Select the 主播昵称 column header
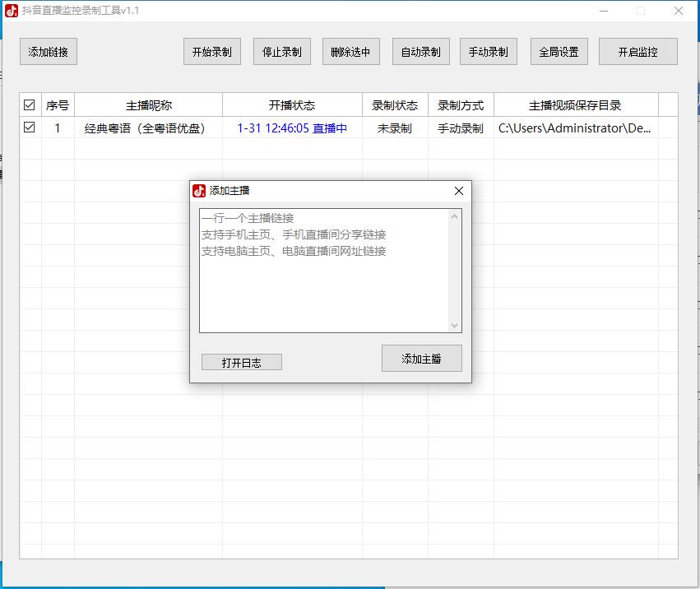Viewport: 700px width, 589px height. click(x=148, y=104)
